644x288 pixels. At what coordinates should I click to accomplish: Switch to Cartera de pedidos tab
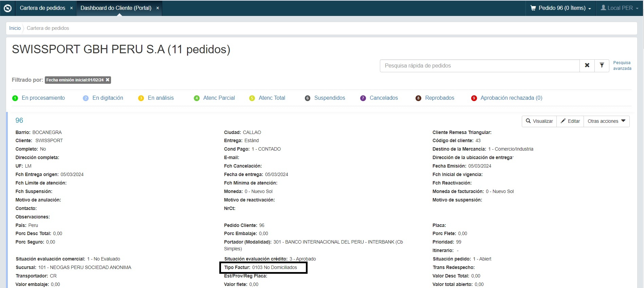coord(42,8)
